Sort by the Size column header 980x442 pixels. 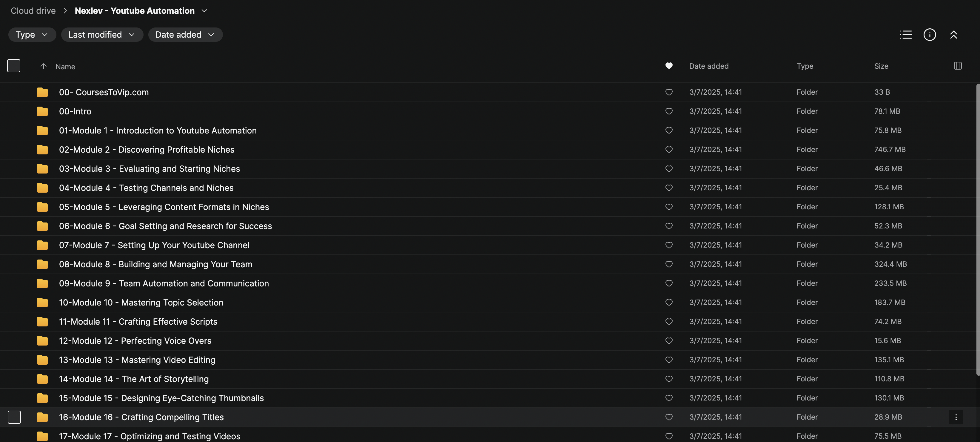coord(881,66)
